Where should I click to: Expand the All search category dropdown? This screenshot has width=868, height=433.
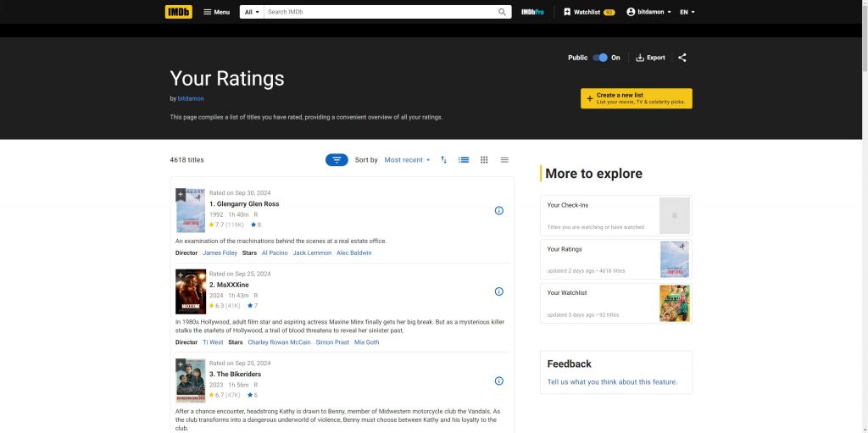[252, 12]
